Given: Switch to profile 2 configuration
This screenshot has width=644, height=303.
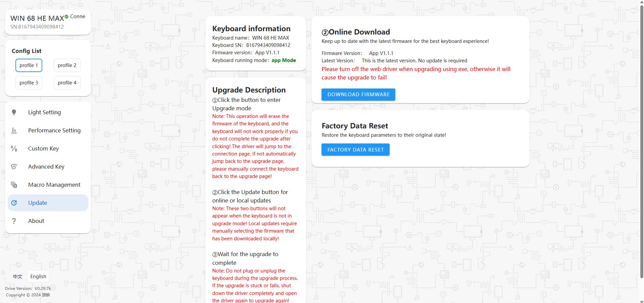Looking at the screenshot, I should 67,65.
